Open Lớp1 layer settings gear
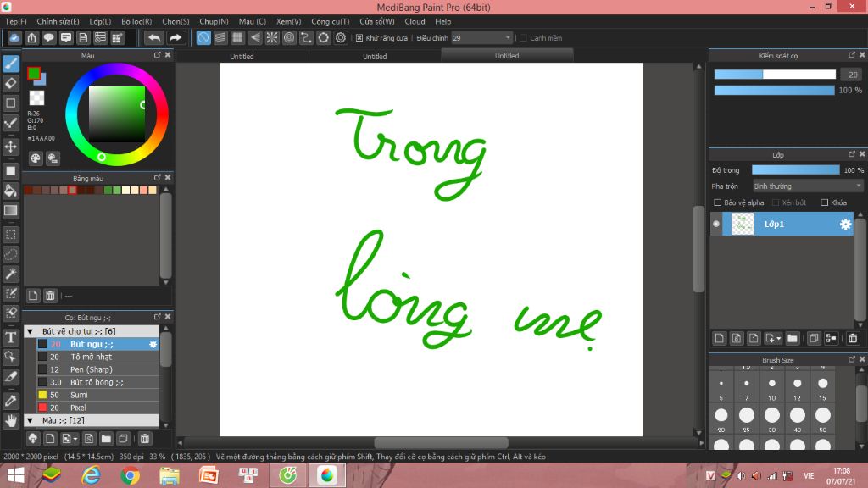The width and height of the screenshot is (868, 488). coord(844,223)
